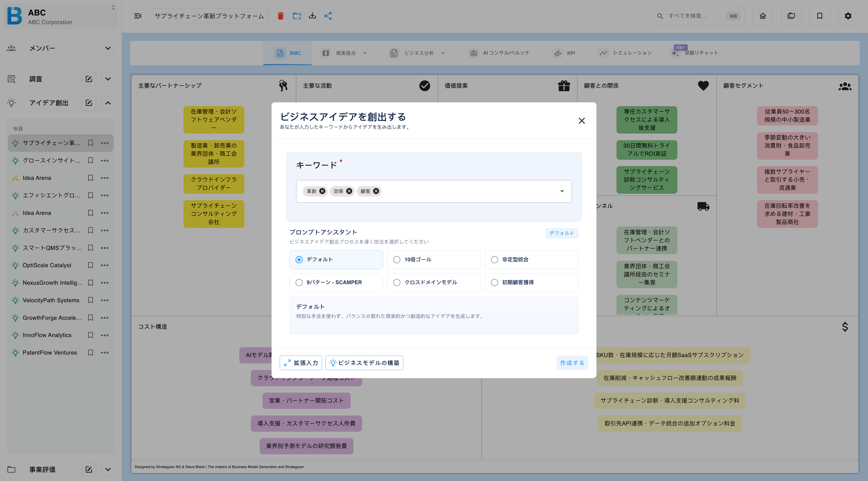Expand the 調査 section chevron
This screenshot has height=481, width=868.
(108, 79)
